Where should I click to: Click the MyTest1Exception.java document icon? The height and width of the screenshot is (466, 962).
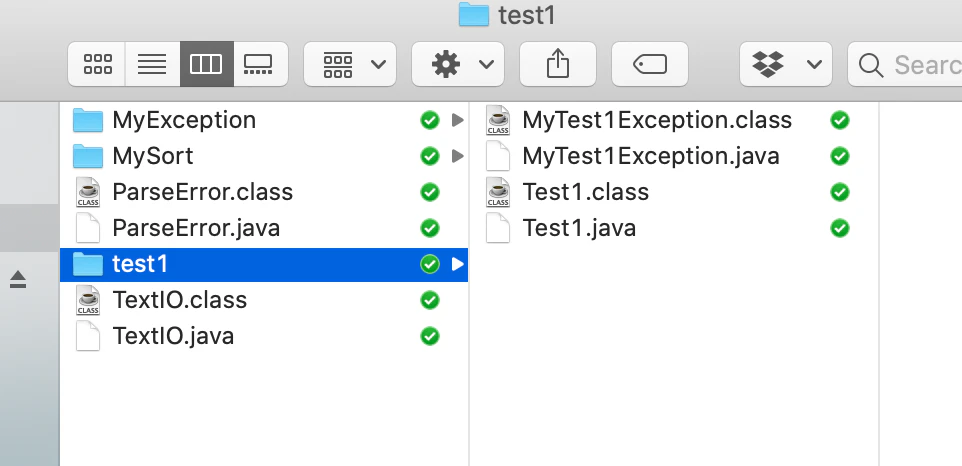pos(498,157)
